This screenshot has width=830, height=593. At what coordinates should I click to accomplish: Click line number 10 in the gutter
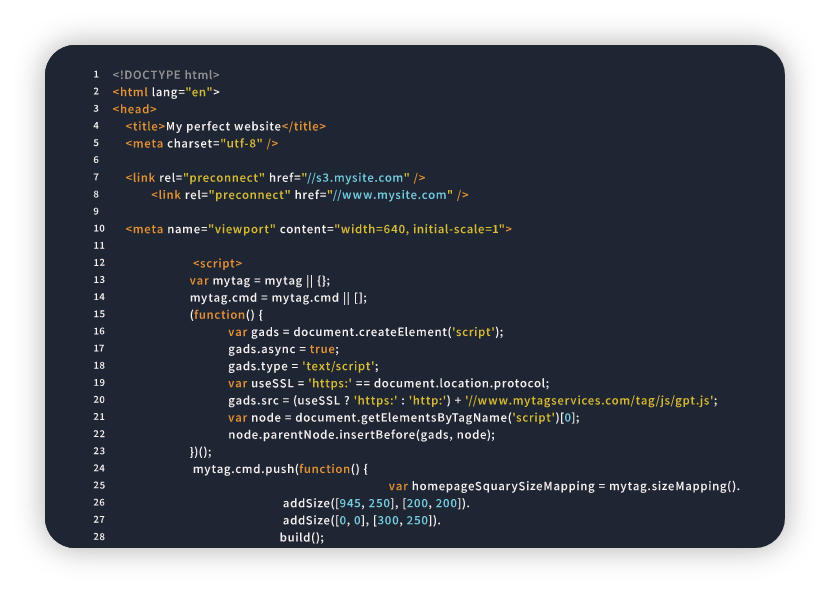(98, 229)
